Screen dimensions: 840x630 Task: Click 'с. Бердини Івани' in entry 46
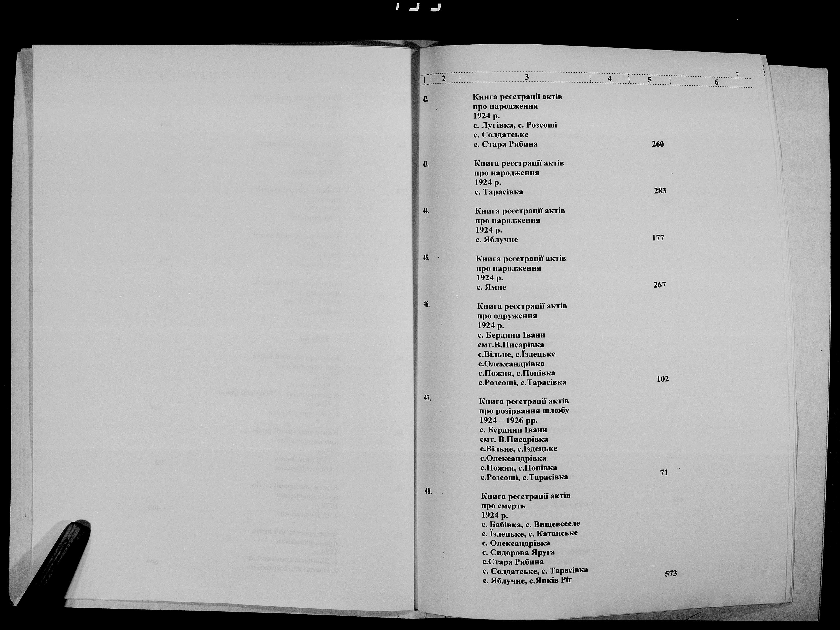click(511, 335)
